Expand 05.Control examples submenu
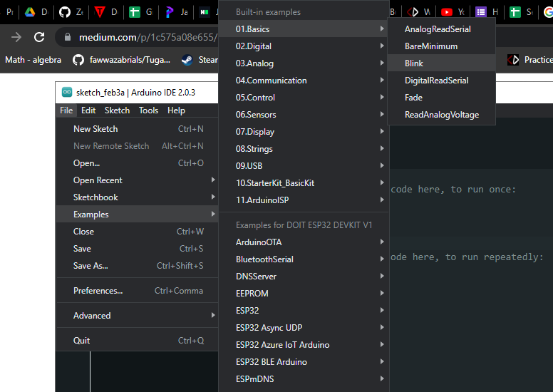This screenshot has width=553, height=392. pos(304,98)
